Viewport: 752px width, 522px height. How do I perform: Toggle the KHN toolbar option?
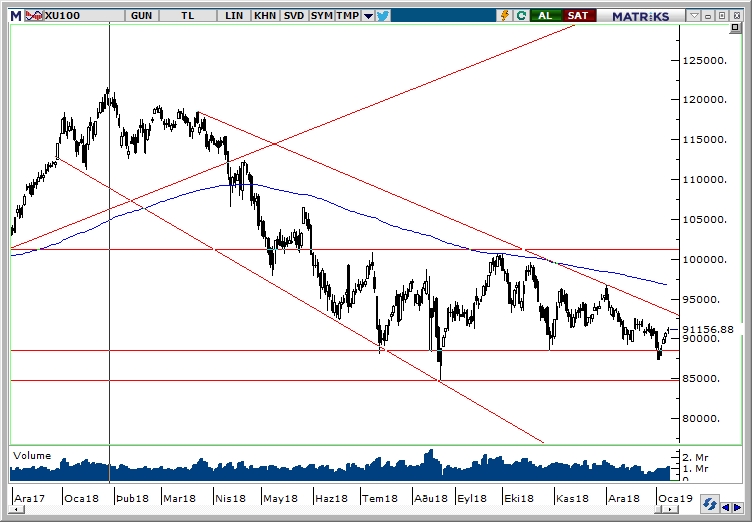tap(265, 16)
